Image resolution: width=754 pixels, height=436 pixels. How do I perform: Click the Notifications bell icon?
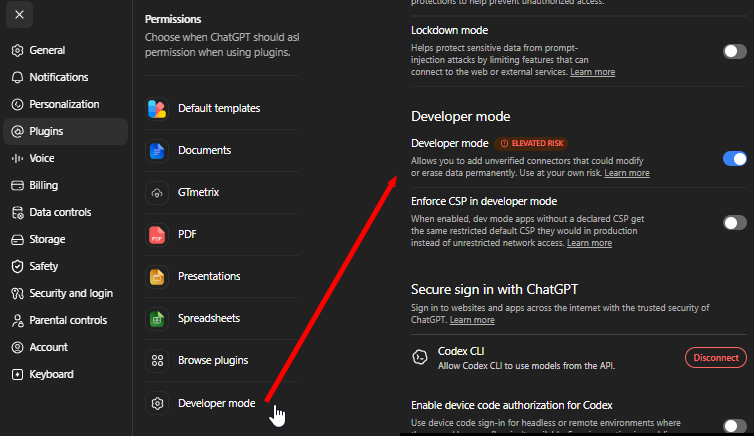[17, 77]
